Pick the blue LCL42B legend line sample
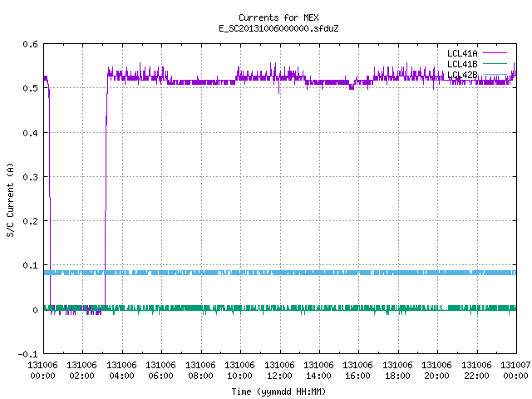 (x=495, y=74)
